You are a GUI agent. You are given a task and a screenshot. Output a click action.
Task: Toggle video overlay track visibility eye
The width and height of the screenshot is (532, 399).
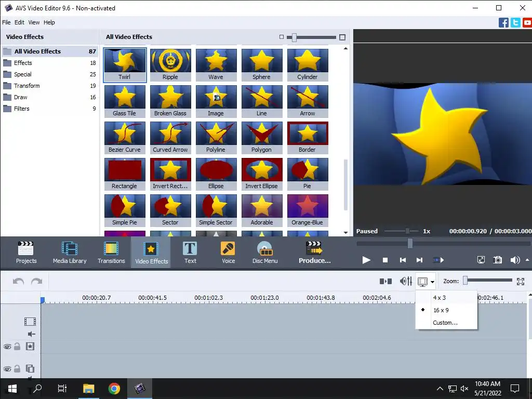(7, 369)
